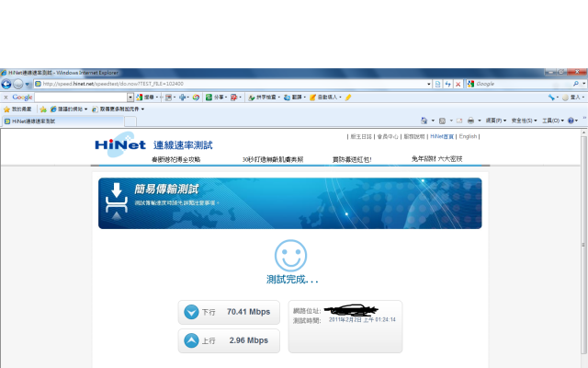Open 我的最愛 favorites star button

(17, 109)
